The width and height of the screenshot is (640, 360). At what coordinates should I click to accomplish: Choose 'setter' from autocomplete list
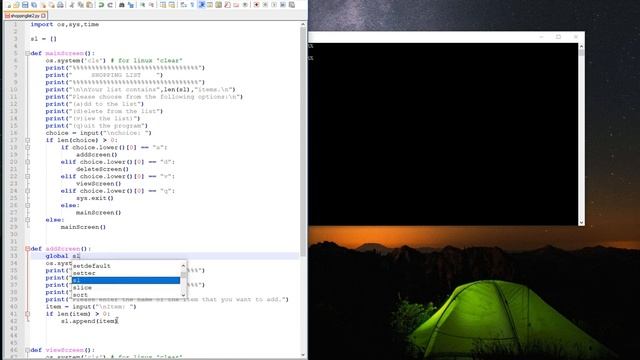126,273
